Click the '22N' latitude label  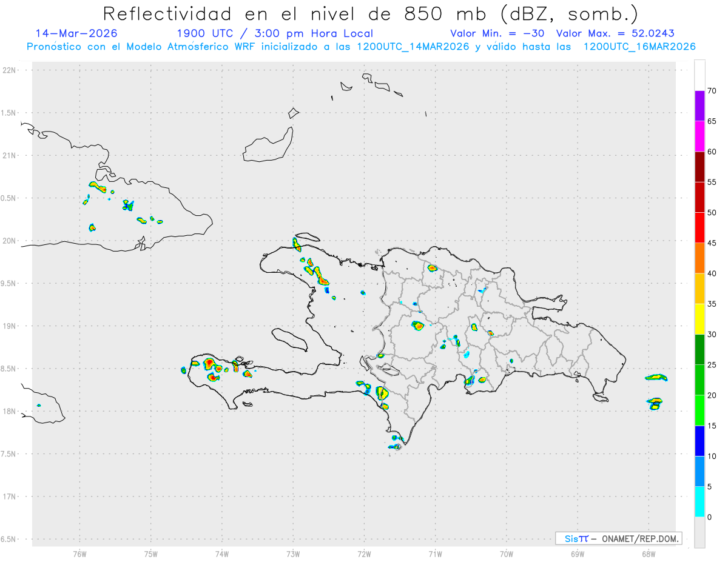(x=10, y=70)
